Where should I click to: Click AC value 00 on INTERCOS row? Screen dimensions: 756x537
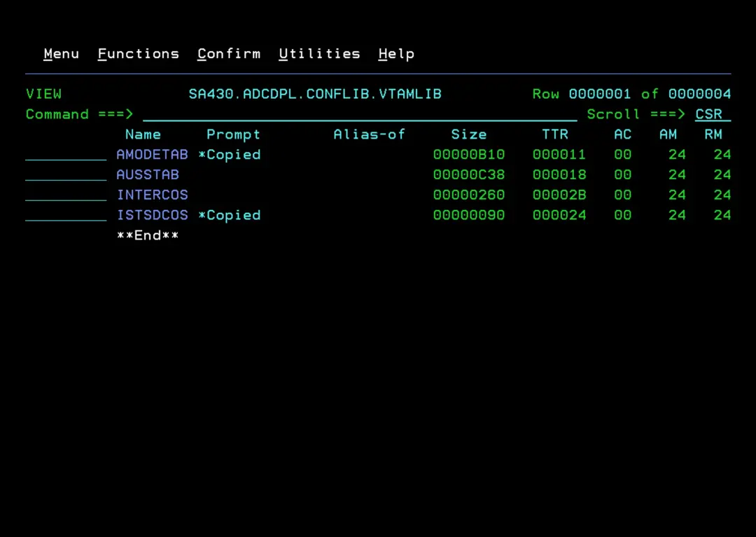623,195
